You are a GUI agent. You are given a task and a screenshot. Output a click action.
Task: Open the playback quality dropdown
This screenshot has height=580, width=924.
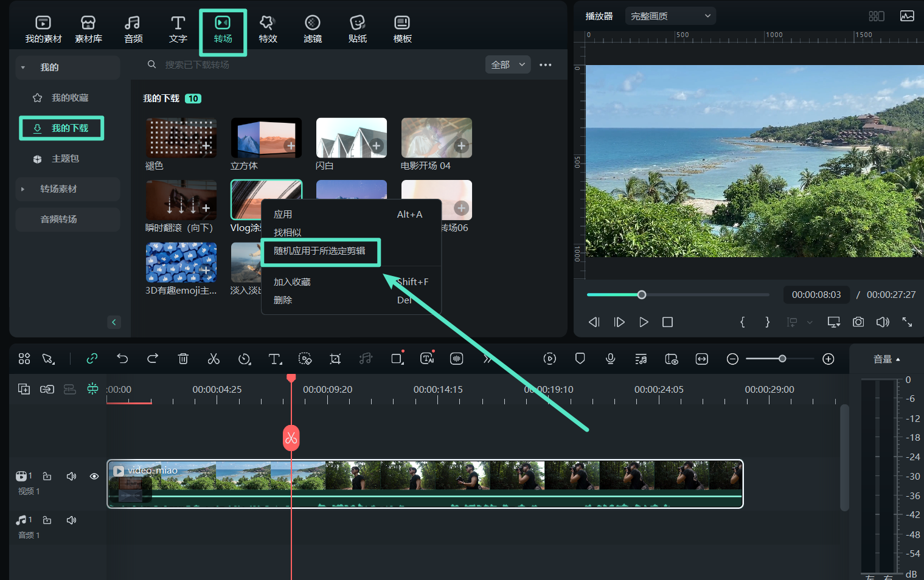pos(670,16)
